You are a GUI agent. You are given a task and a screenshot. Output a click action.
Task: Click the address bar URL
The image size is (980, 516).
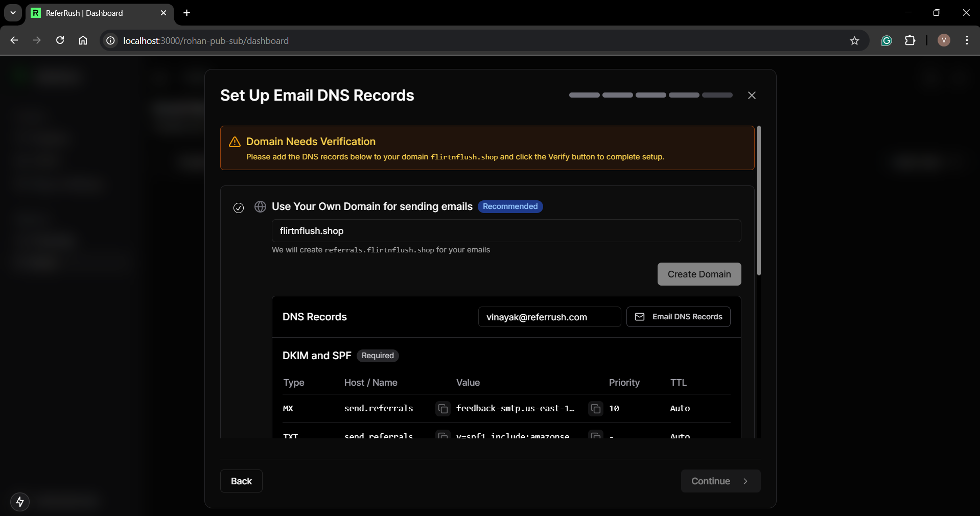206,40
